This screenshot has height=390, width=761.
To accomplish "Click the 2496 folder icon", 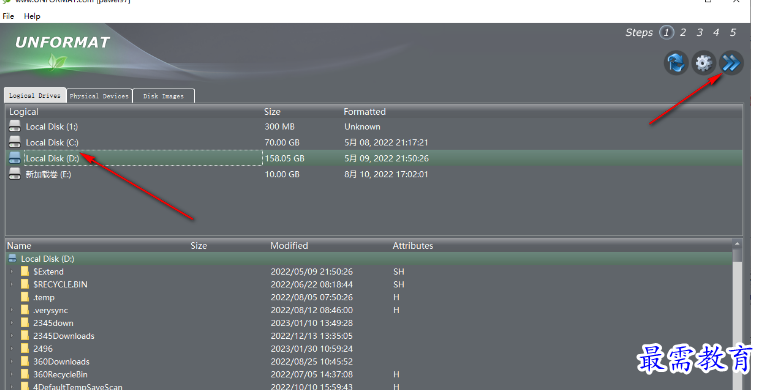I will coord(25,348).
